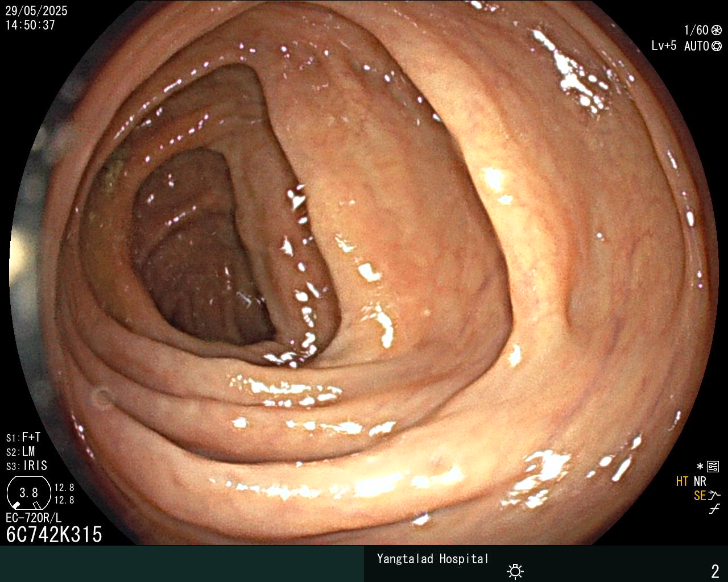Click the AUTO iris mode label

pyautogui.click(x=697, y=46)
